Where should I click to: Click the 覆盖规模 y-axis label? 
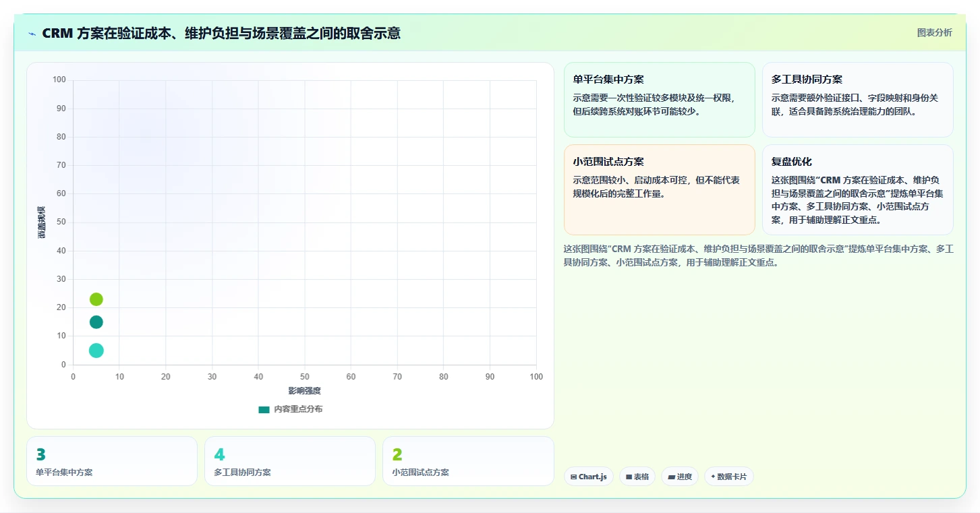pos(42,222)
